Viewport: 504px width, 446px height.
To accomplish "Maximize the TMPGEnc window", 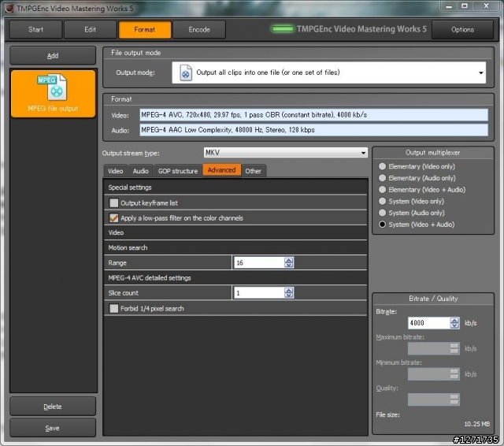I will click(465, 6).
